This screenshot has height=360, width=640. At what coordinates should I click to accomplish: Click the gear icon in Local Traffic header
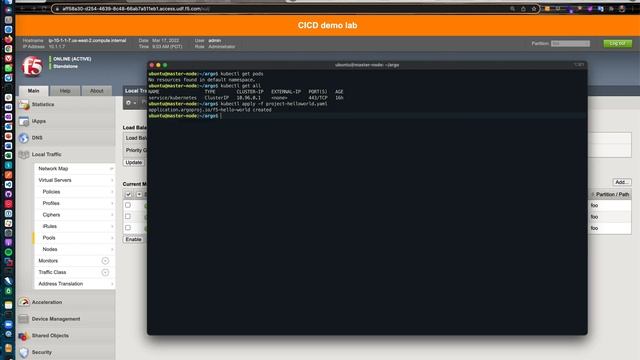129,103
